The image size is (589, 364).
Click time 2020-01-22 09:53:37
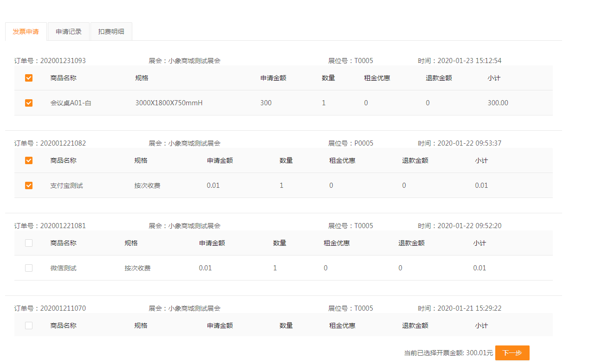click(x=470, y=143)
